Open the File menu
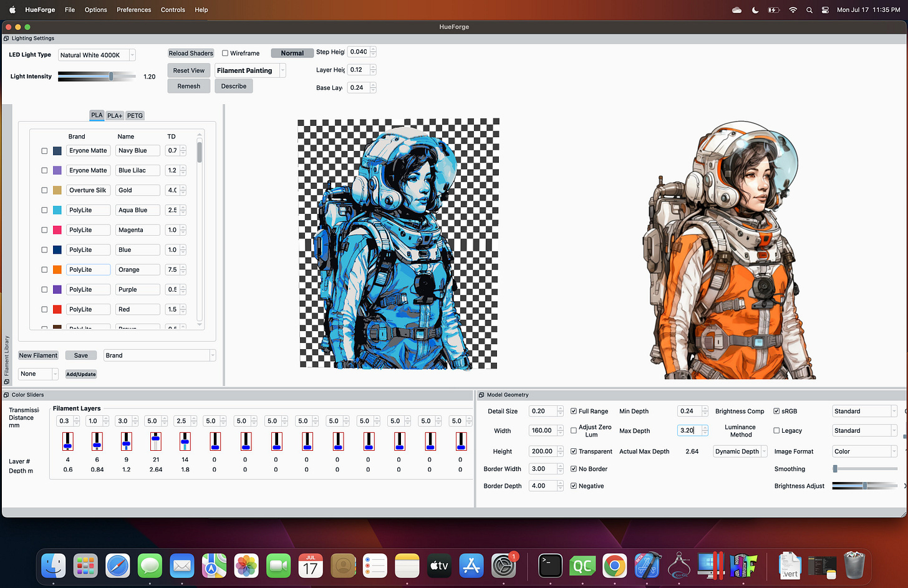Image resolution: width=908 pixels, height=588 pixels. pos(70,10)
